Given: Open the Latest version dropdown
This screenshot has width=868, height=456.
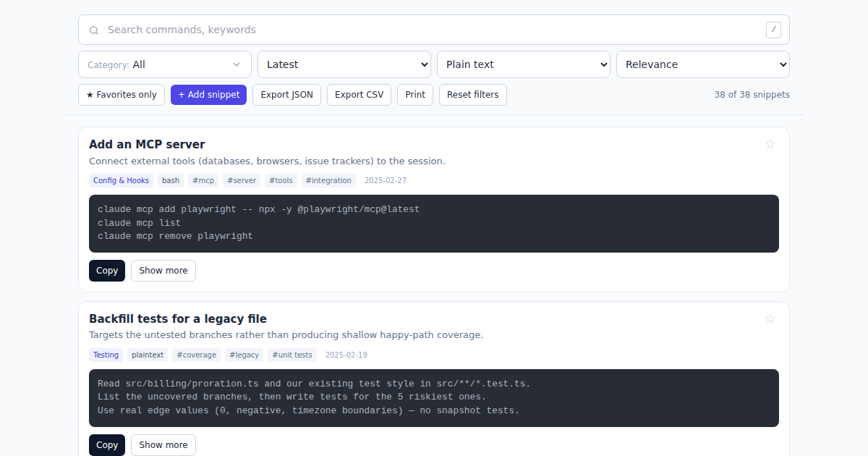Looking at the screenshot, I should coord(344,64).
